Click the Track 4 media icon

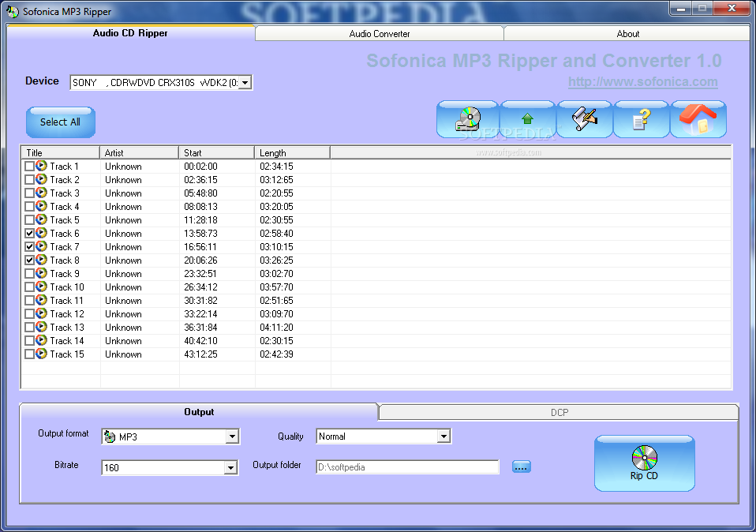click(x=42, y=207)
